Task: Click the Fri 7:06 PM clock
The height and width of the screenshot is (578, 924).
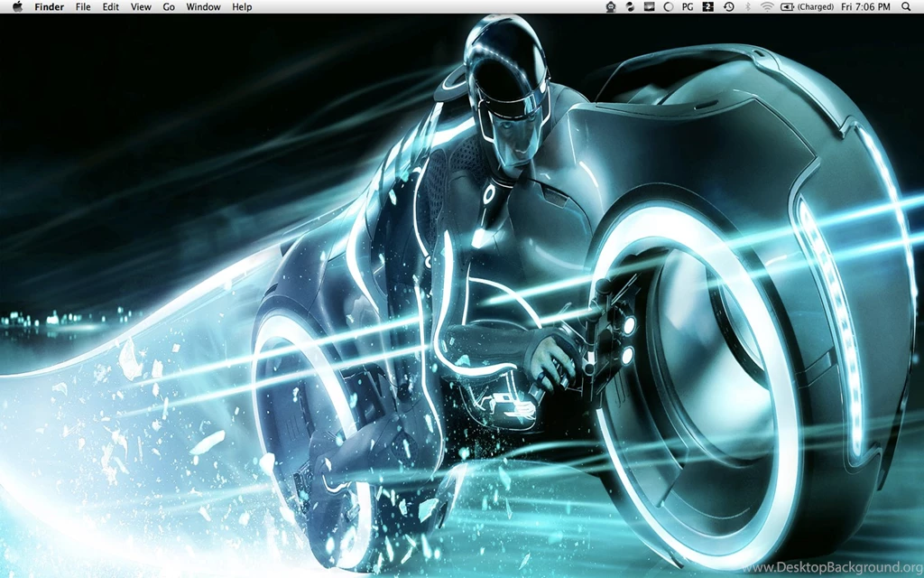Action: click(x=864, y=7)
